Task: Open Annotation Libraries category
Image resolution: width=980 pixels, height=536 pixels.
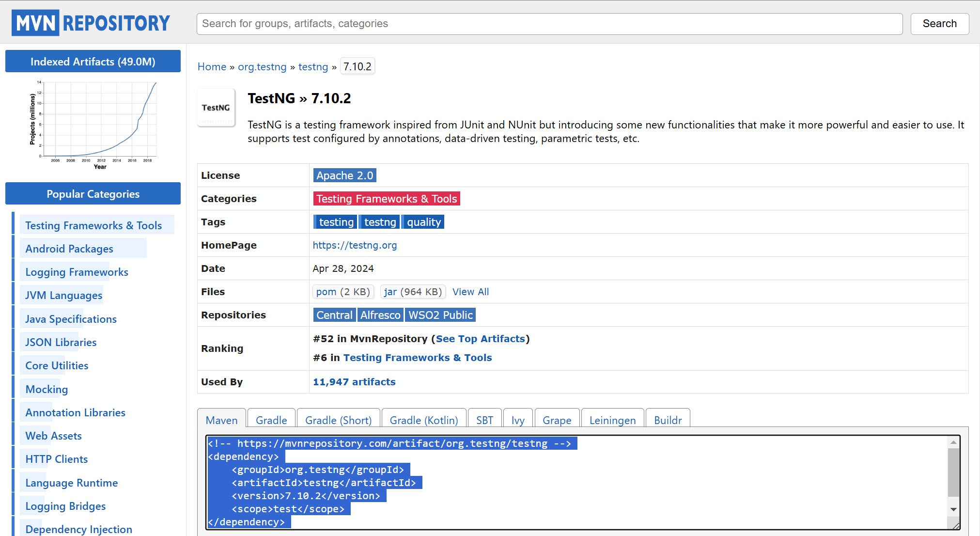Action: [x=75, y=412]
